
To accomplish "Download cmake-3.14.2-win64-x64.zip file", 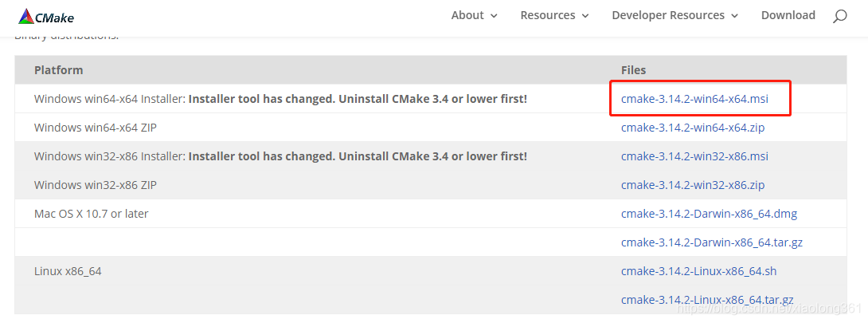I will coord(693,128).
